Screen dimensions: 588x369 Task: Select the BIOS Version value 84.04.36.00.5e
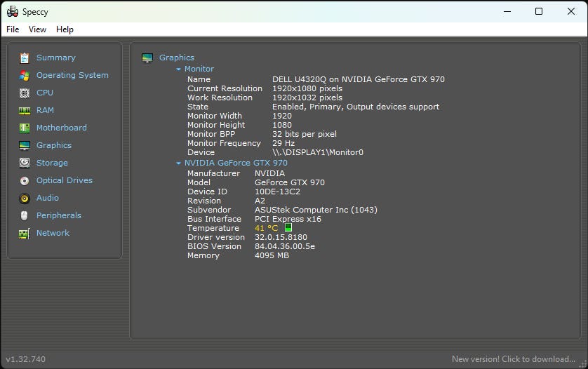(x=285, y=246)
